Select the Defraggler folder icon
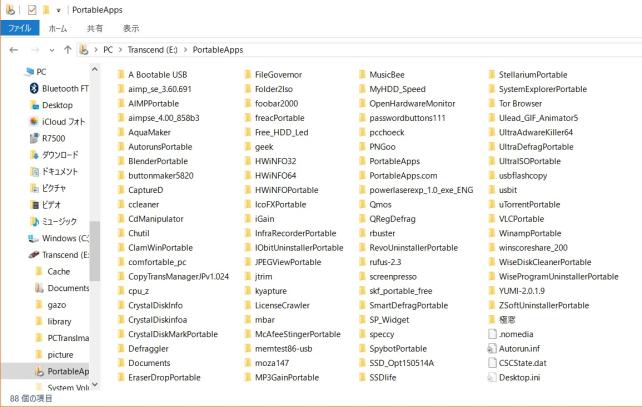Viewport: 642px width, 407px height. point(121,348)
